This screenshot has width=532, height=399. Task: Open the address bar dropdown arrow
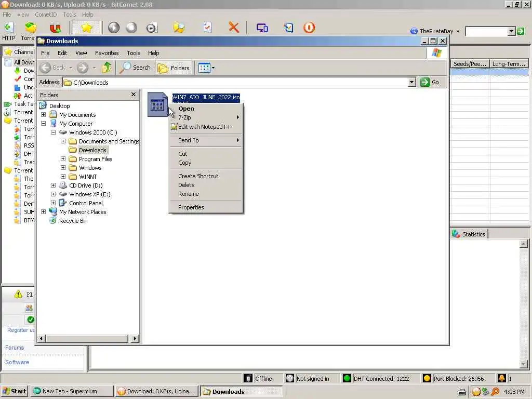(411, 82)
